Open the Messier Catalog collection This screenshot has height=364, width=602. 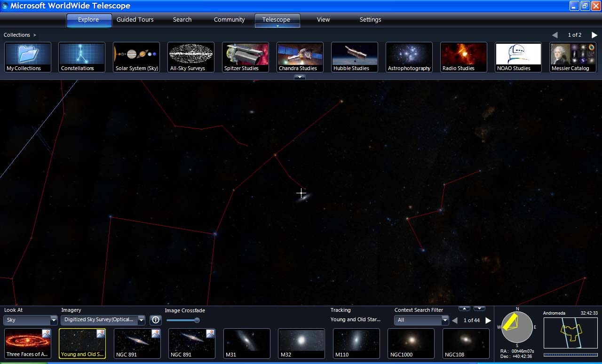click(x=573, y=57)
